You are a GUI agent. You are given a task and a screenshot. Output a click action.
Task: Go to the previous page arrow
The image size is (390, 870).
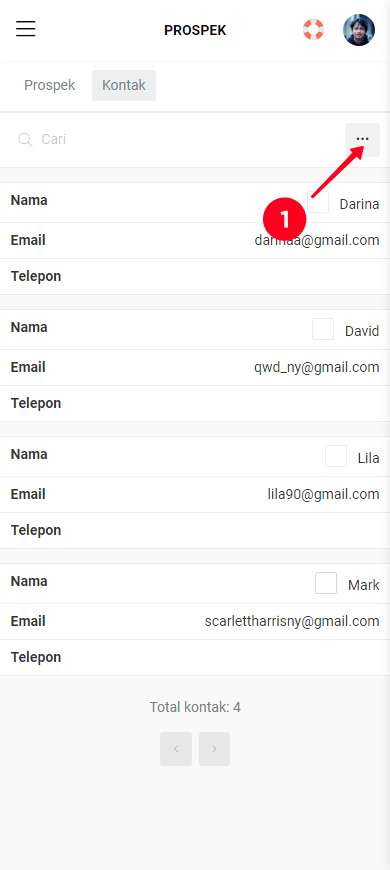click(x=176, y=748)
